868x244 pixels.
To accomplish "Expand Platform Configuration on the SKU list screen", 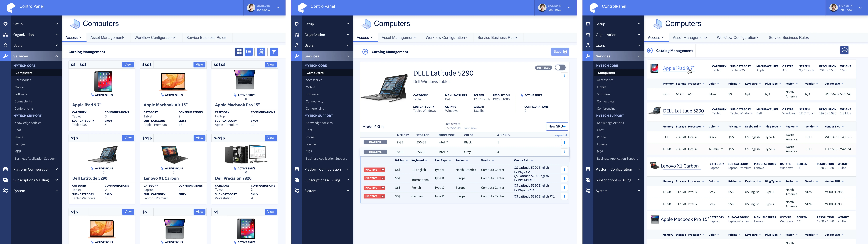I will tap(639, 169).
